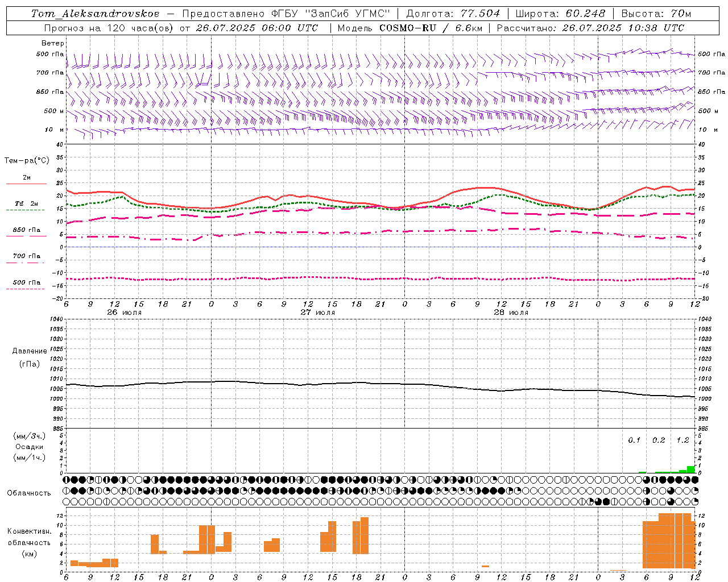The width and height of the screenshot is (728, 582).
Task: Click the latitude value 'Широта: 60.248'
Action: [x=560, y=14]
